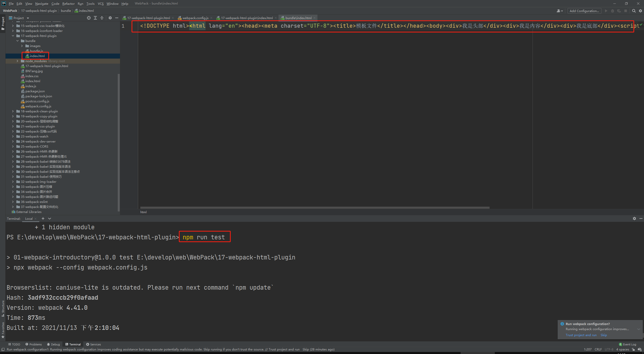Click the TODO tab in bottom bar

[15, 344]
